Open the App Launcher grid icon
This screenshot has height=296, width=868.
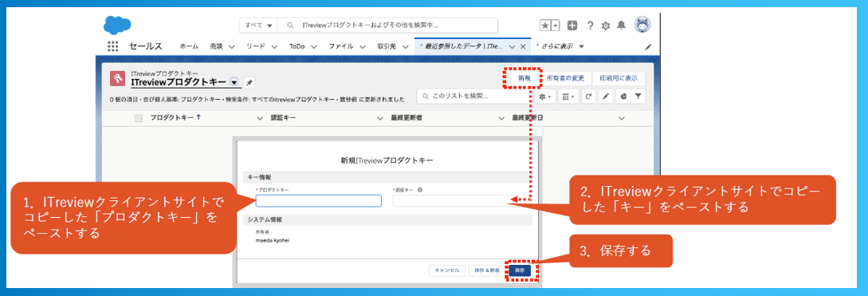[x=113, y=46]
